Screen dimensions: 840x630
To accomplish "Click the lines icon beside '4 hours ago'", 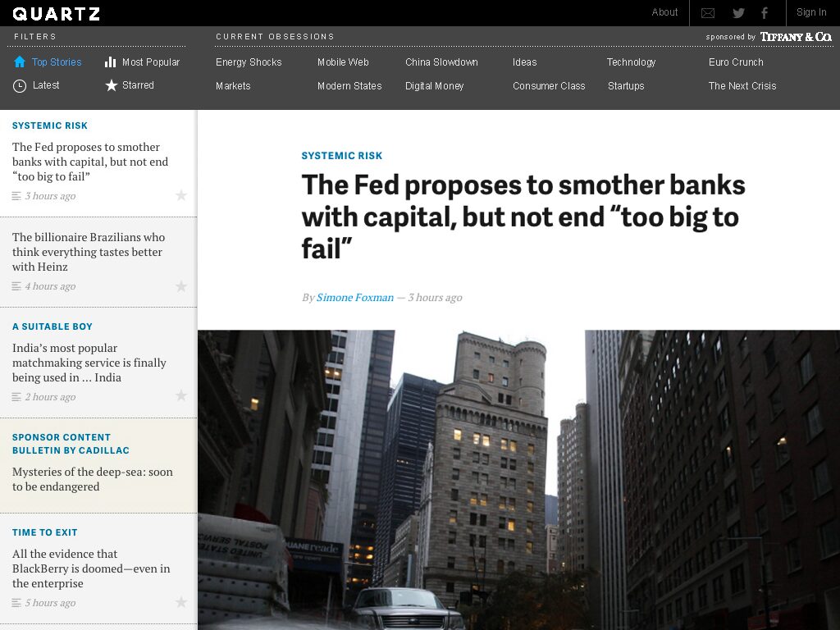I will click(16, 286).
